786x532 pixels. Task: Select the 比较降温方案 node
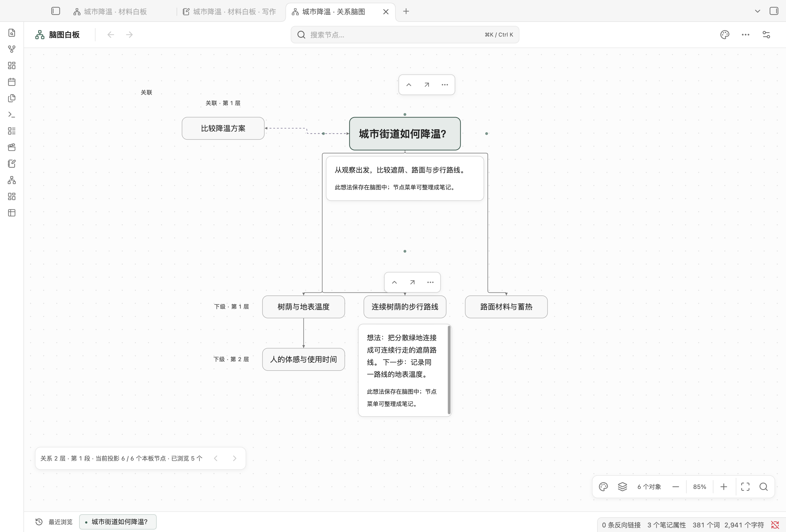click(x=223, y=128)
